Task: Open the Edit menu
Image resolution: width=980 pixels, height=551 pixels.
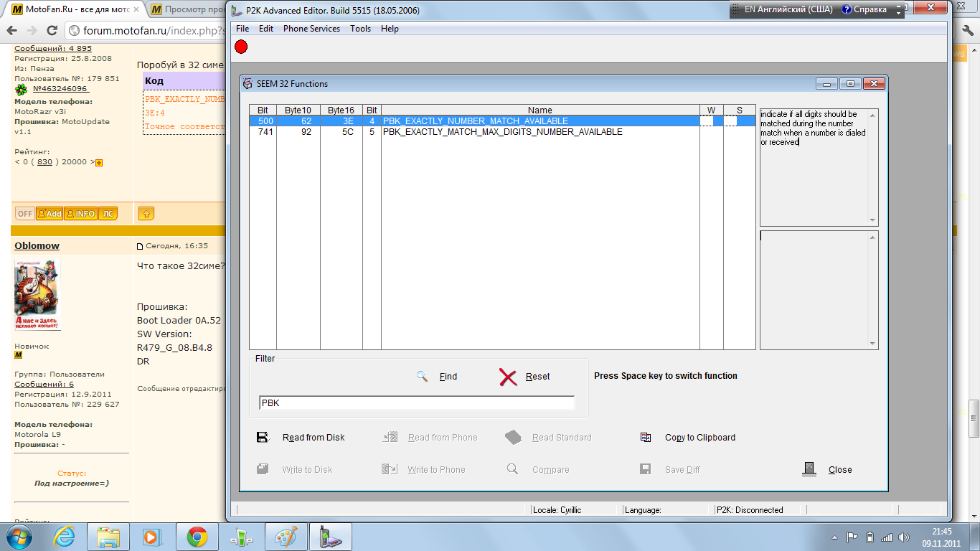Action: click(266, 29)
